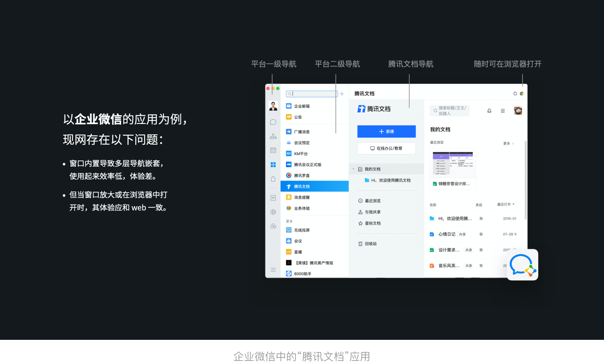Open the 无线投屏 app

[314, 230]
